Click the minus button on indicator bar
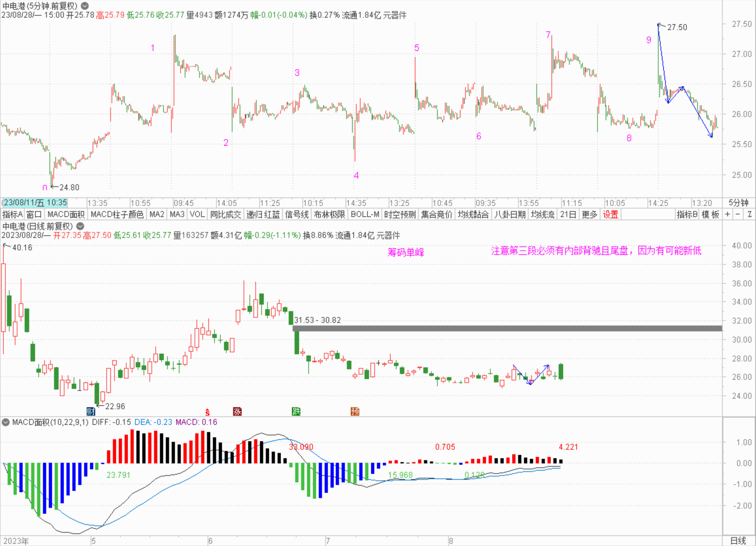 [x=738, y=214]
